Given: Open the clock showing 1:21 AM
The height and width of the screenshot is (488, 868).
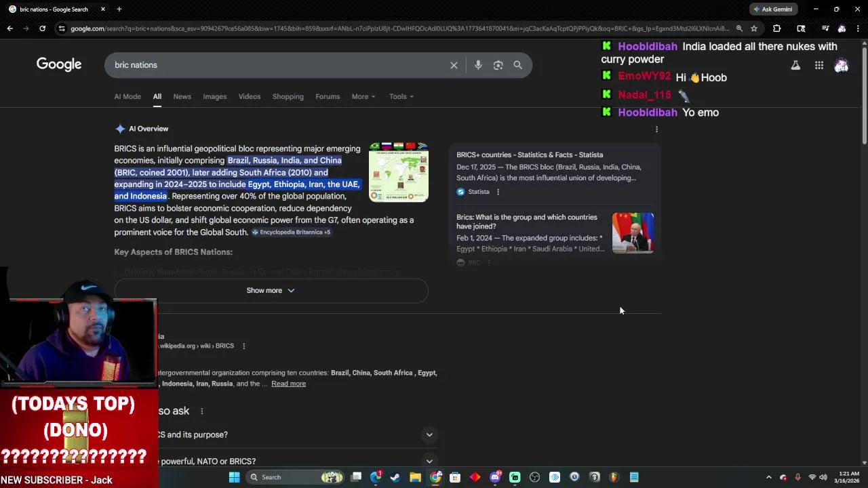Looking at the screenshot, I should pos(848,477).
